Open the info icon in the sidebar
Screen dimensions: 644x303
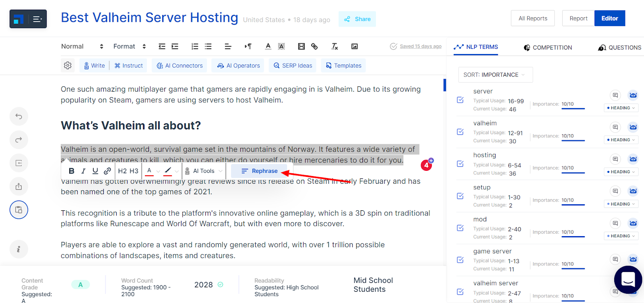coord(19,249)
